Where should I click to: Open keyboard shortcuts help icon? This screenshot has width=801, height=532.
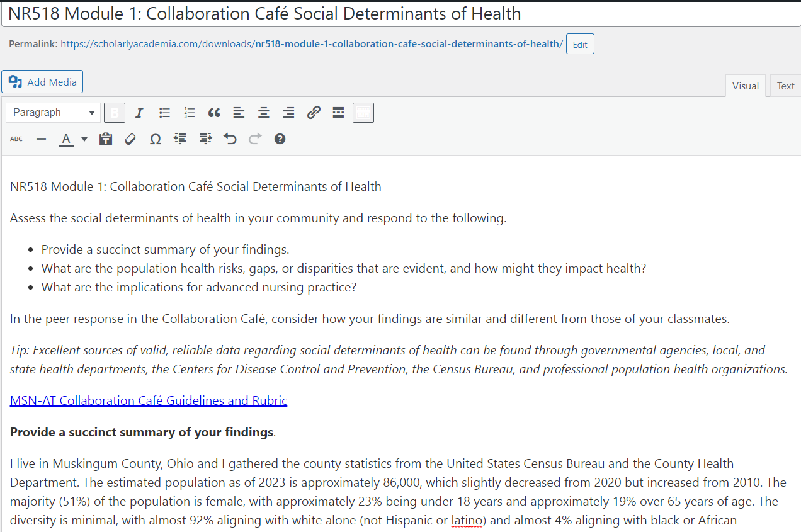point(280,139)
